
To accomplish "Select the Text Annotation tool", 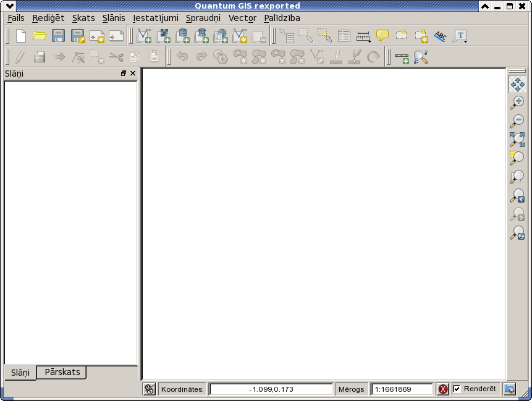I will tap(459, 36).
